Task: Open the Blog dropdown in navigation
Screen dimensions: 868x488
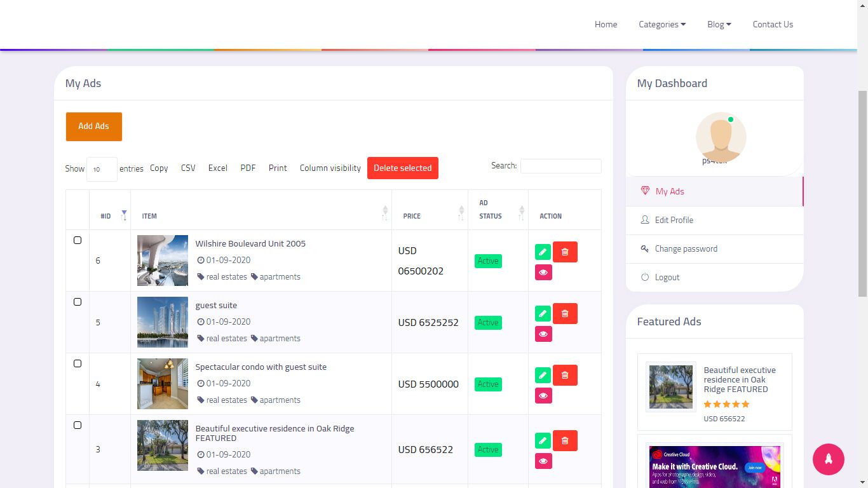Action: click(x=719, y=24)
